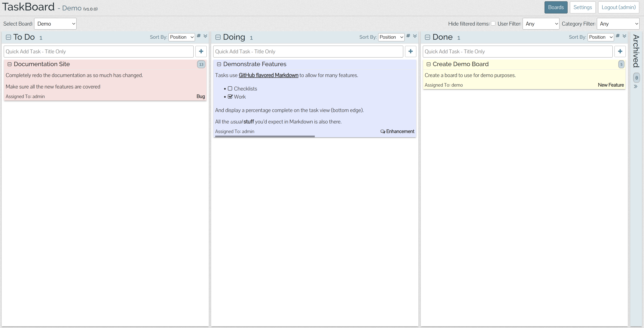644x328 pixels.
Task: Select Sort By Position dropdown in To Do
Action: click(x=182, y=37)
